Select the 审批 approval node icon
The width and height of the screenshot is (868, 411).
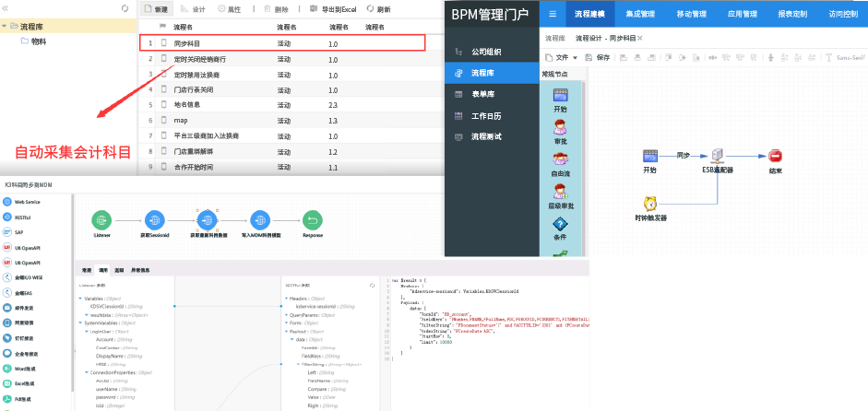[560, 128]
